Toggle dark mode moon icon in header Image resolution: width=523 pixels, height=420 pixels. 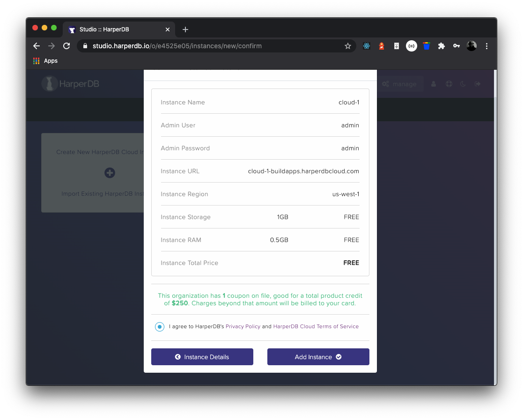pos(463,84)
